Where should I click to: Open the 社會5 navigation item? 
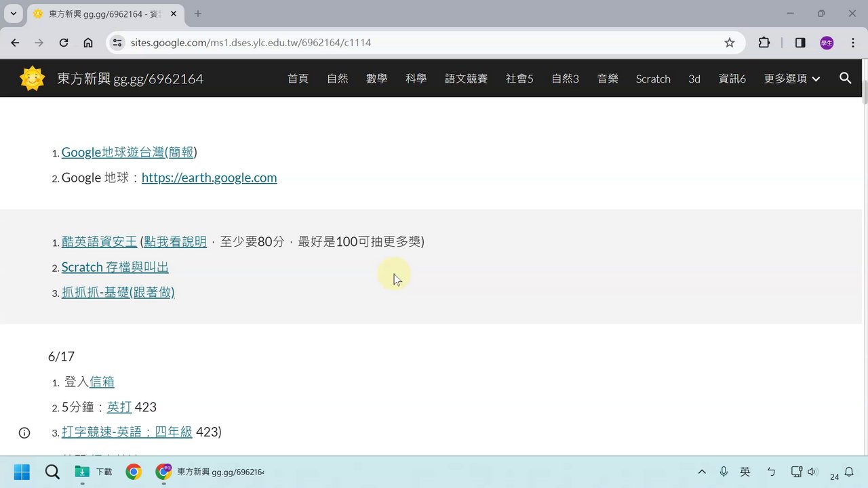pyautogui.click(x=519, y=79)
